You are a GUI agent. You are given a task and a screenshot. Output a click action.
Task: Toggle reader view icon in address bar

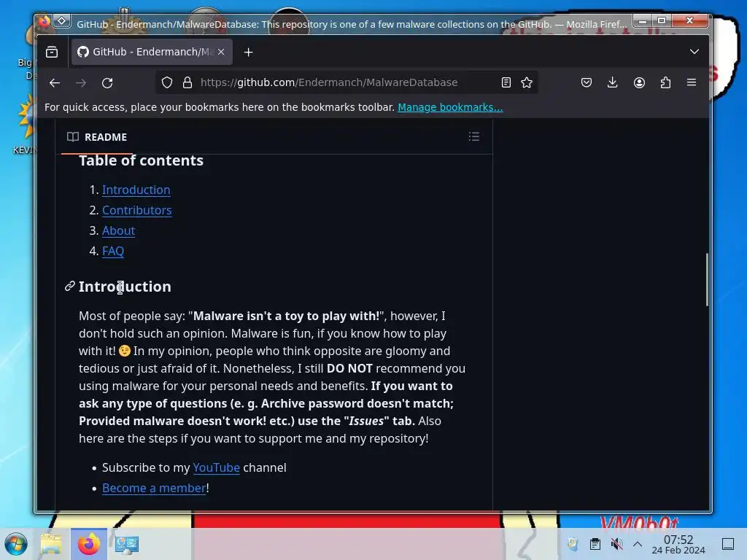[506, 82]
